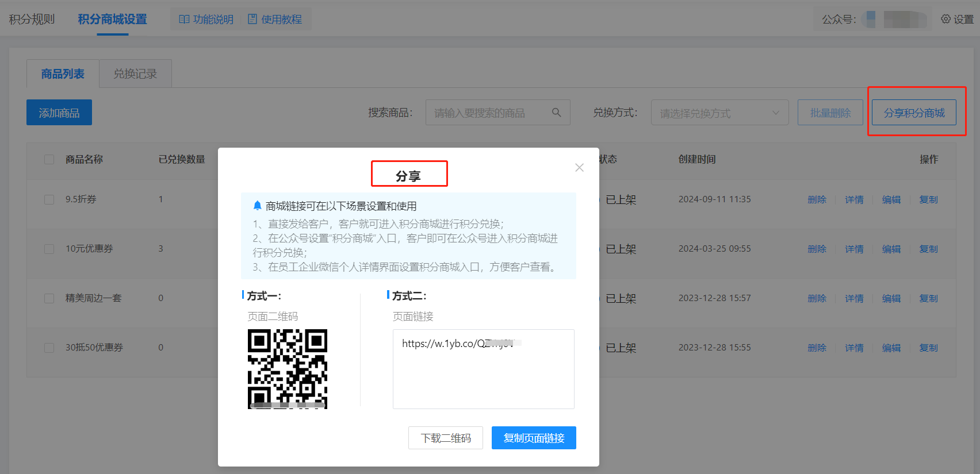
Task: Edit the 精美周边一套 item
Action: (x=891, y=298)
